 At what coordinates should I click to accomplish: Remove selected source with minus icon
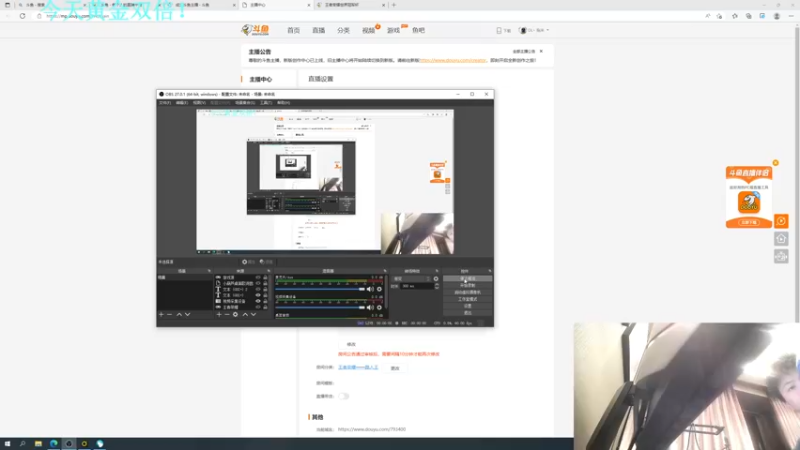coord(227,315)
